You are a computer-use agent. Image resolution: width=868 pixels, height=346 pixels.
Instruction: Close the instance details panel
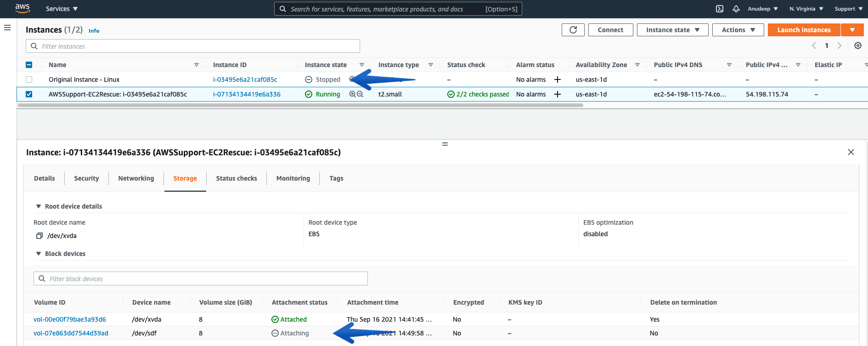pos(851,152)
